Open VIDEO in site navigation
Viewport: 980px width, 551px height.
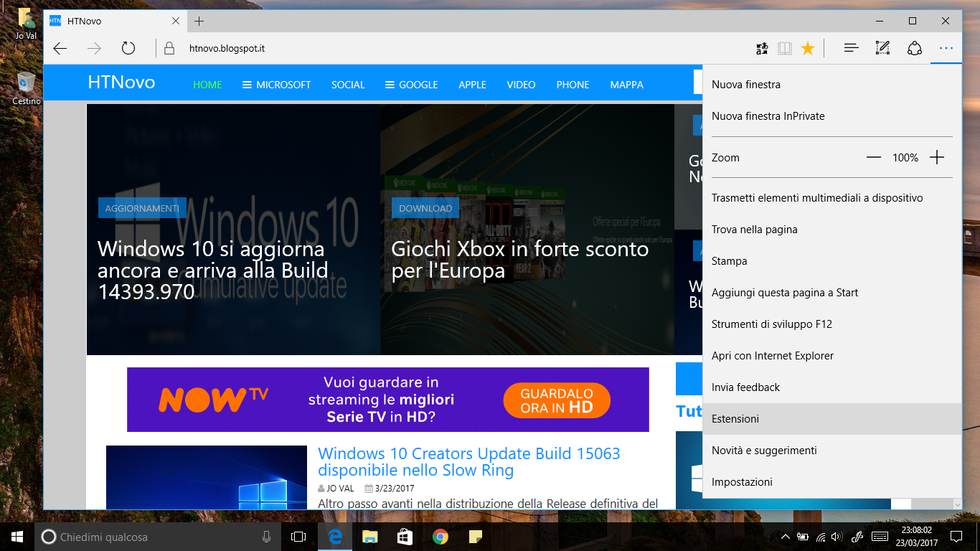pos(521,85)
